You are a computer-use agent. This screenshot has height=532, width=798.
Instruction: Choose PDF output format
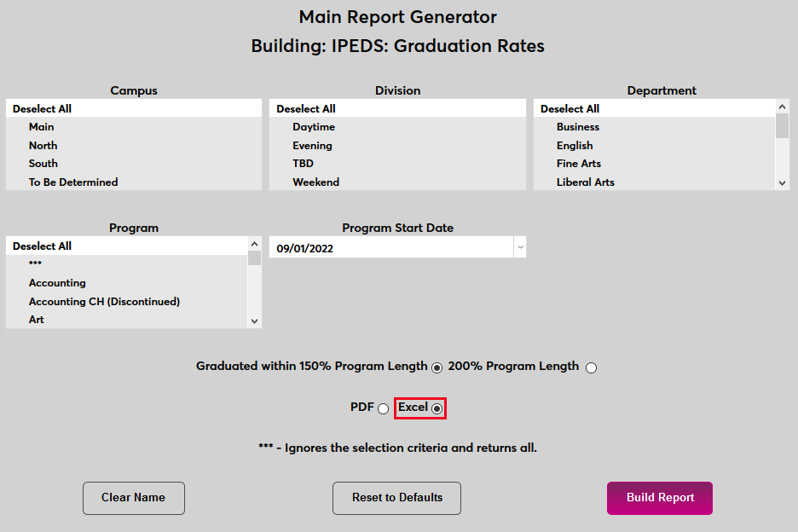383,409
